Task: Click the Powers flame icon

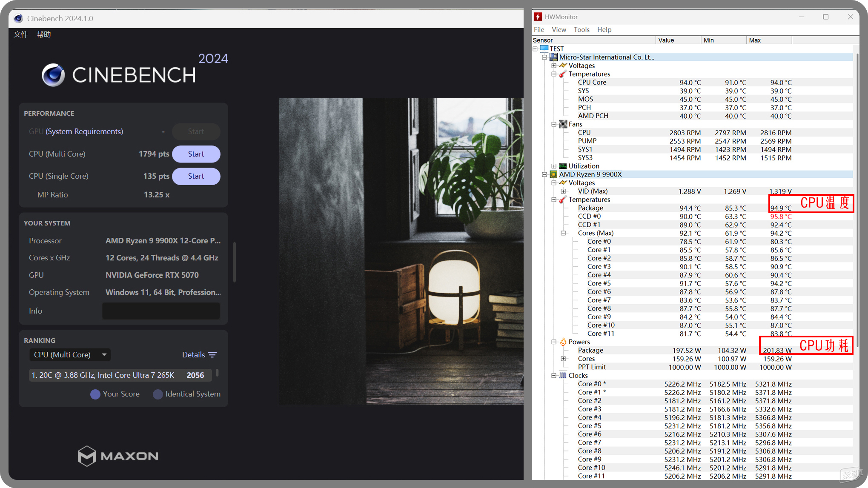Action: (563, 342)
